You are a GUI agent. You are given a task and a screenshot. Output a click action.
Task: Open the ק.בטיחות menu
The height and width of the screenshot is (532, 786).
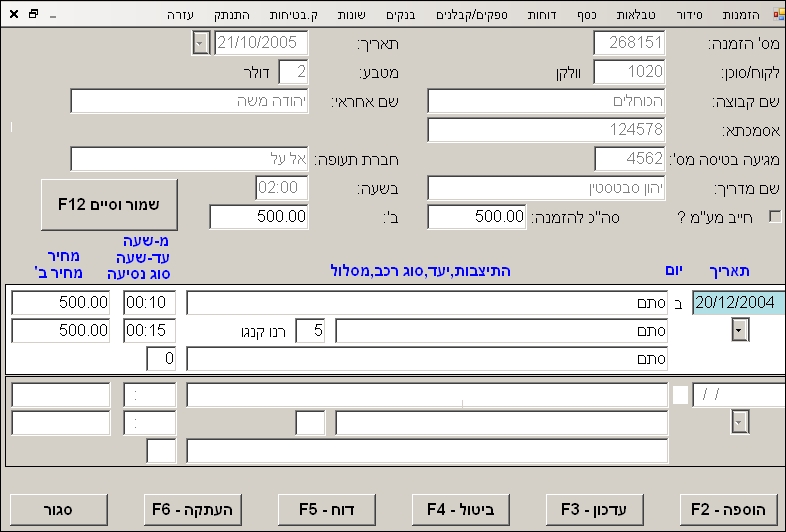click(x=293, y=15)
